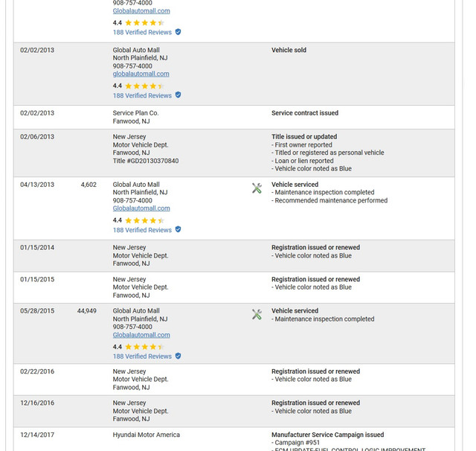This screenshot has width=476, height=451.
Task: Click the verified shield icon in the 04/13/2013 row
Action: (x=178, y=230)
